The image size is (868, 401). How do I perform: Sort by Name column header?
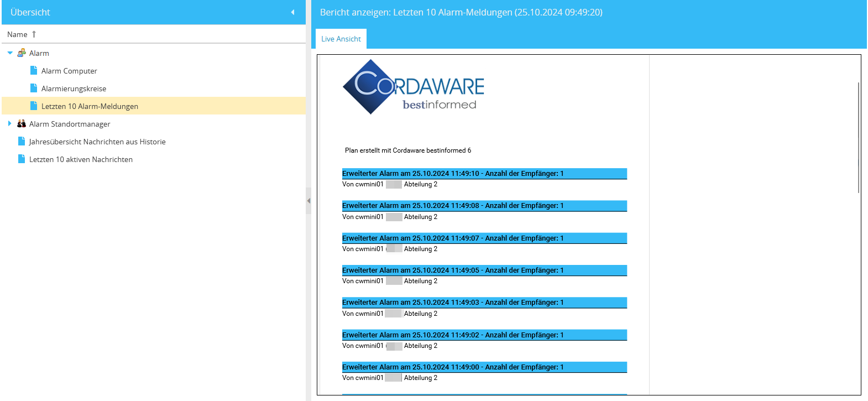point(154,34)
